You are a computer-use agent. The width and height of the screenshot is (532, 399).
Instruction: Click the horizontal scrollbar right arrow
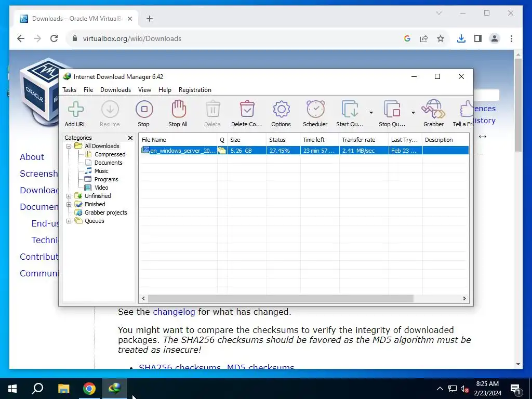[x=464, y=299]
